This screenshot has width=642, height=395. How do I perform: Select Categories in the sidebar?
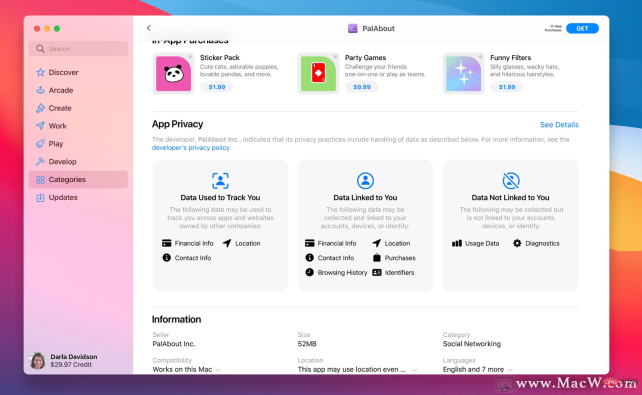pos(78,179)
